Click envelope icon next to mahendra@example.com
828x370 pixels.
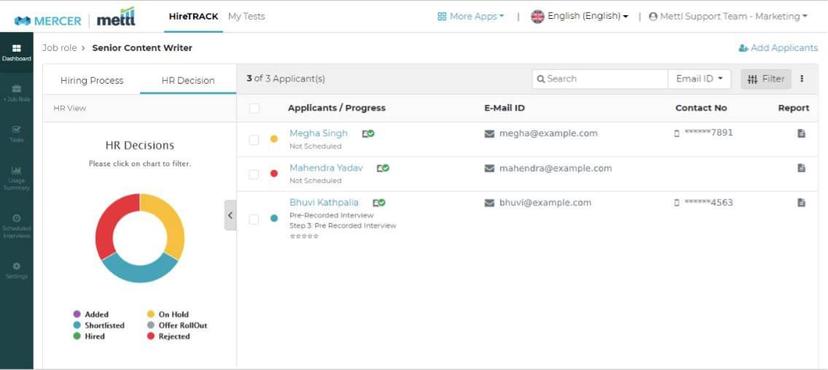(x=489, y=168)
